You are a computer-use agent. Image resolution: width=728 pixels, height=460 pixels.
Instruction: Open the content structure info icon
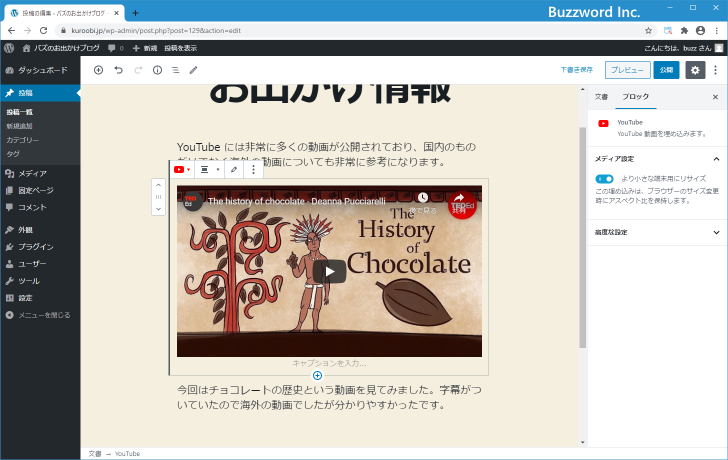(157, 70)
